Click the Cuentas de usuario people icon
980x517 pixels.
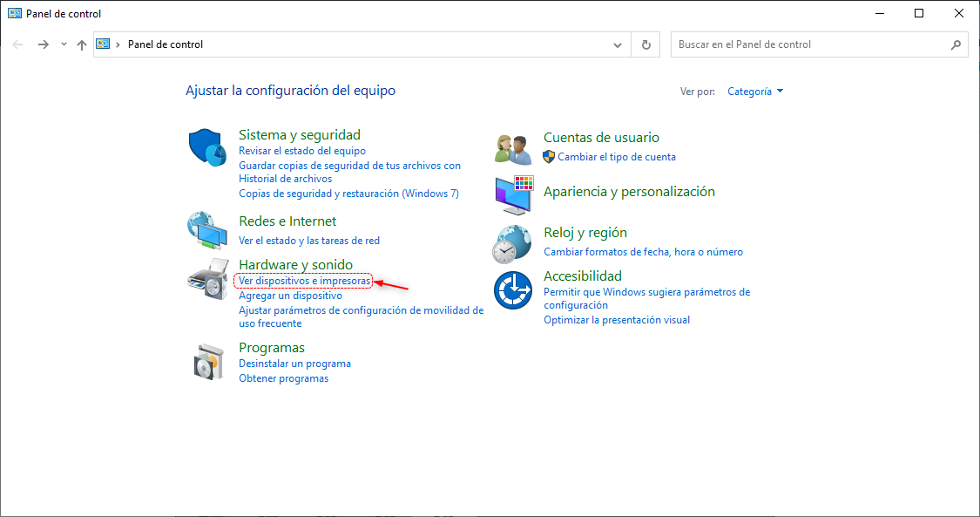click(x=512, y=149)
